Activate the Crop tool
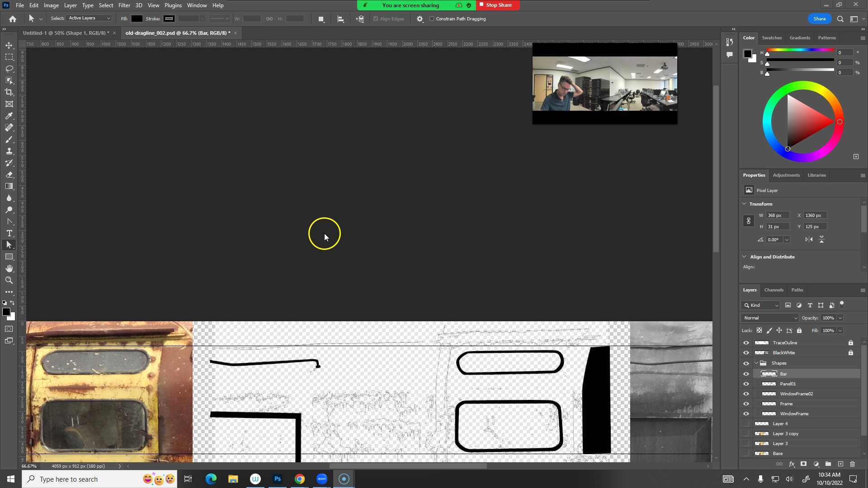 [x=9, y=92]
